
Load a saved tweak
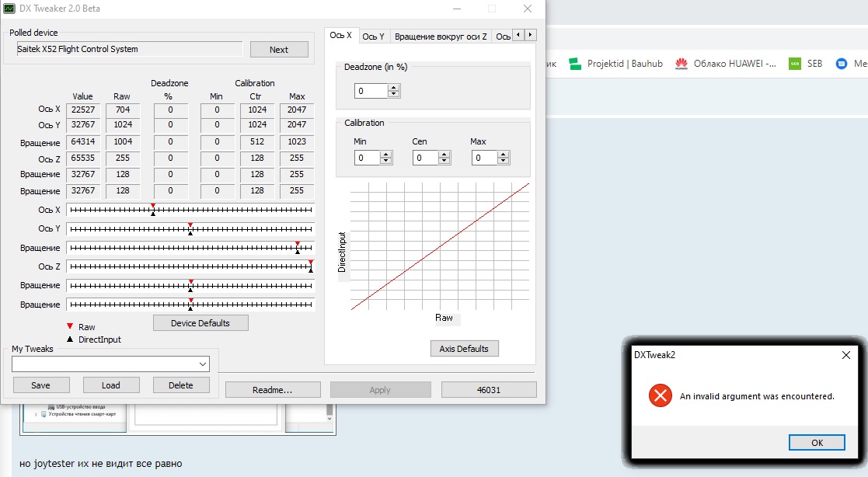click(x=110, y=385)
